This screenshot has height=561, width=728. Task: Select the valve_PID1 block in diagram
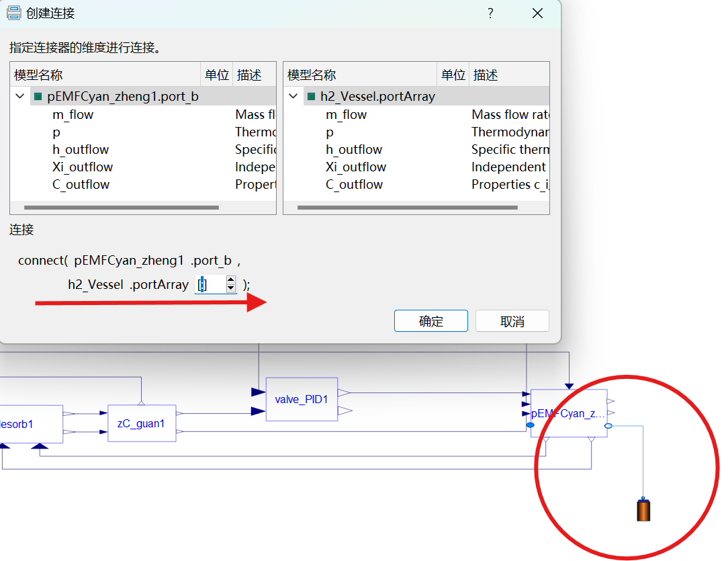[x=302, y=399]
